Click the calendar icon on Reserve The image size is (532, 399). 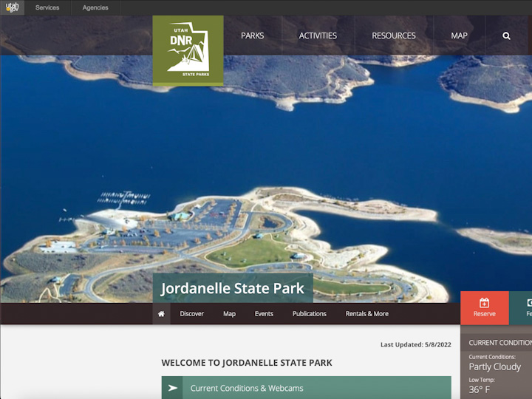pos(484,303)
